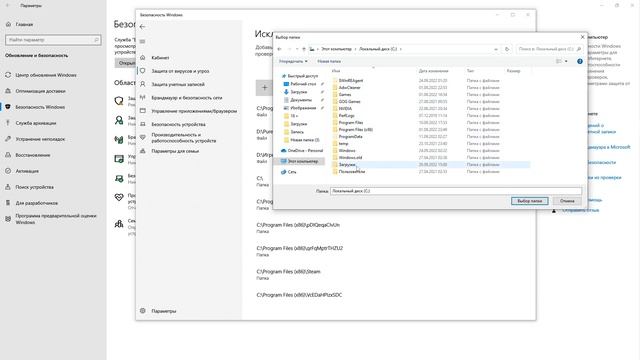Select Изображения in quick access
Screen dimensions: 640x360
(303, 108)
